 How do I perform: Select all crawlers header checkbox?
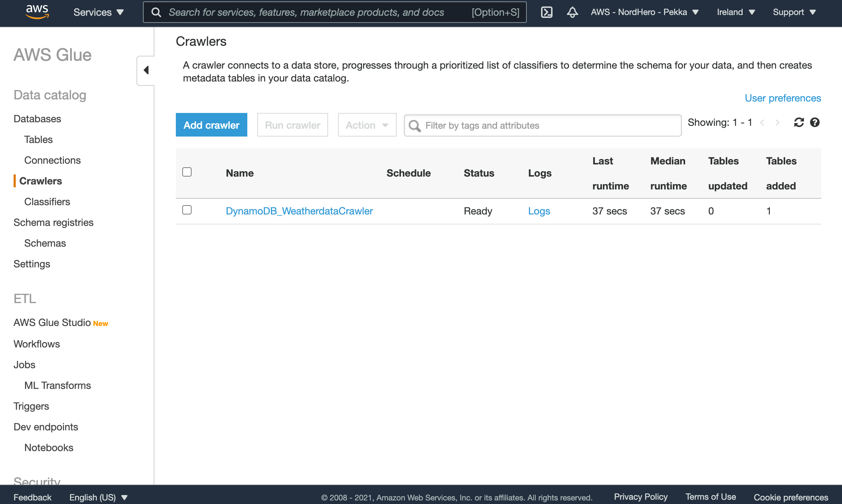pos(187,172)
